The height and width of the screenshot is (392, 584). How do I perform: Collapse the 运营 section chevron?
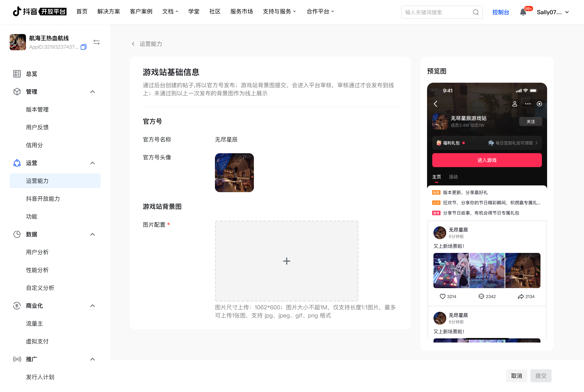(92, 163)
